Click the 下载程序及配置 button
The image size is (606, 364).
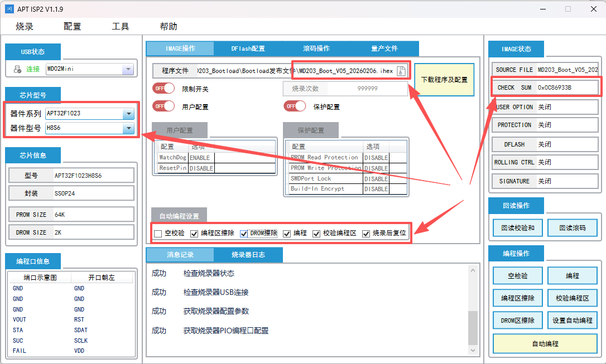coord(444,80)
